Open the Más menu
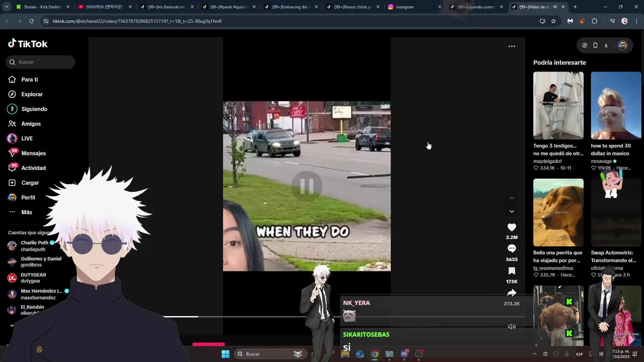The height and width of the screenshot is (362, 644). tap(27, 212)
